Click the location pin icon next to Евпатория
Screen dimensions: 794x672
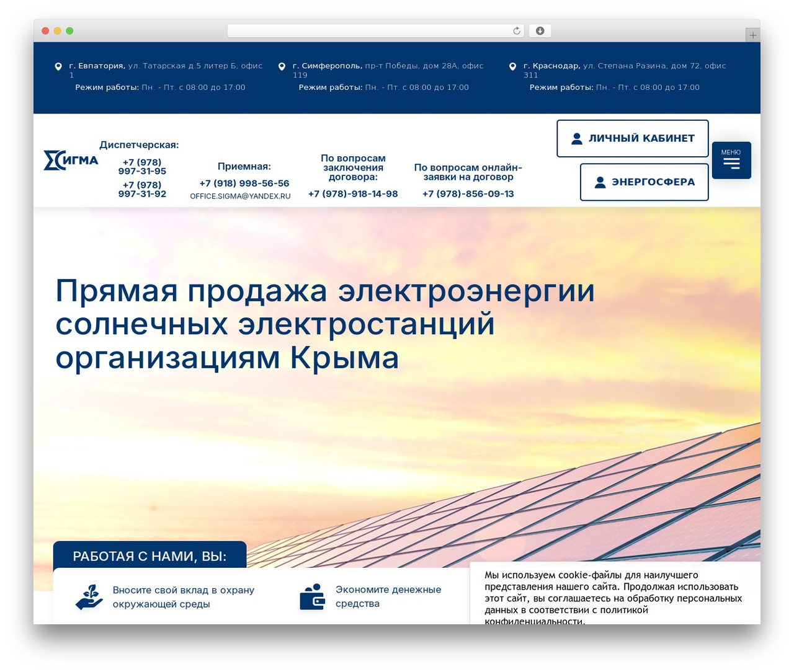[58, 66]
